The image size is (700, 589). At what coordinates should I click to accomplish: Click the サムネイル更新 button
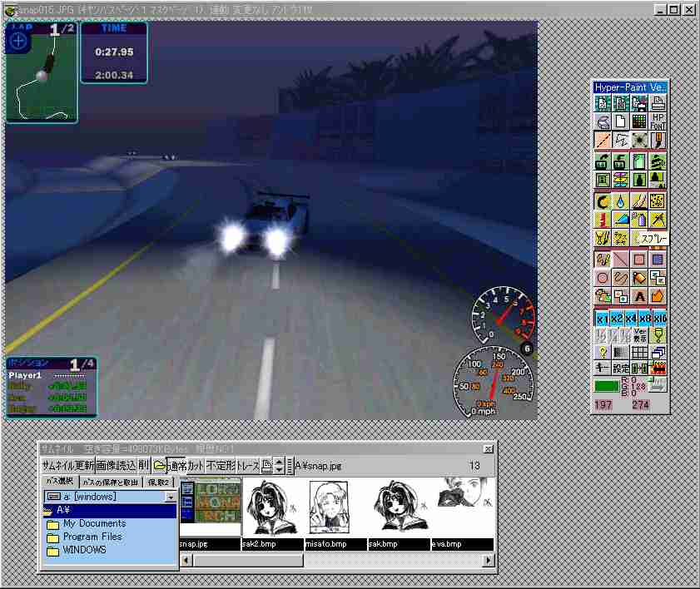tap(67, 466)
